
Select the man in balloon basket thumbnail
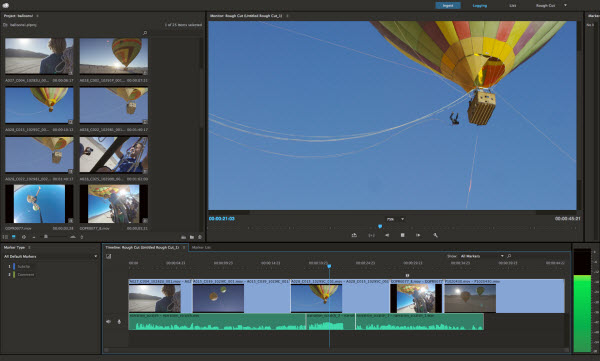[x=114, y=155]
